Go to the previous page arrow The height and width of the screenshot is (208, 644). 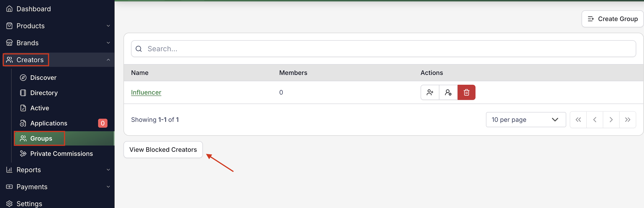[x=595, y=120]
